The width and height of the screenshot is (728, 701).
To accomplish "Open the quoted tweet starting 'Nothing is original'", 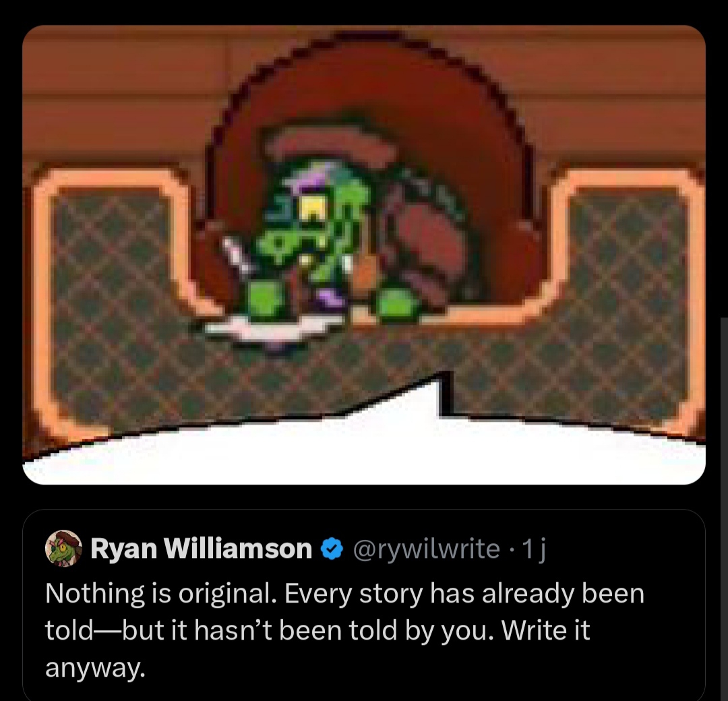I will pos(364,605).
